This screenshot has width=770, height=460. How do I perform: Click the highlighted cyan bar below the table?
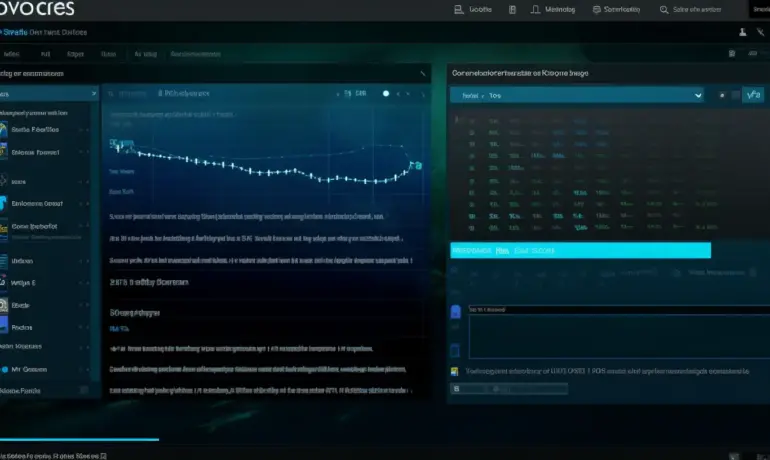tap(580, 250)
